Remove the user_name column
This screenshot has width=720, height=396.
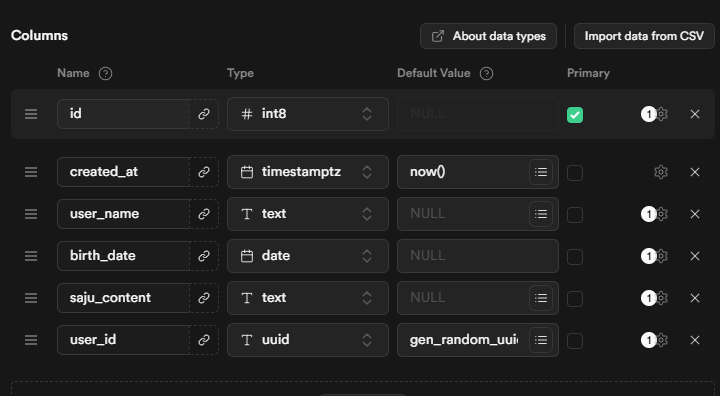(695, 214)
